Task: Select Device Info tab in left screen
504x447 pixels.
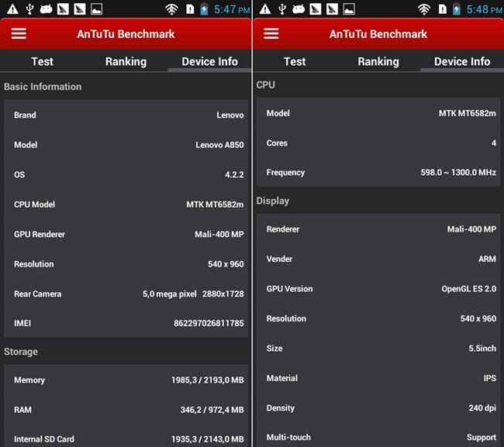Action: (x=209, y=61)
